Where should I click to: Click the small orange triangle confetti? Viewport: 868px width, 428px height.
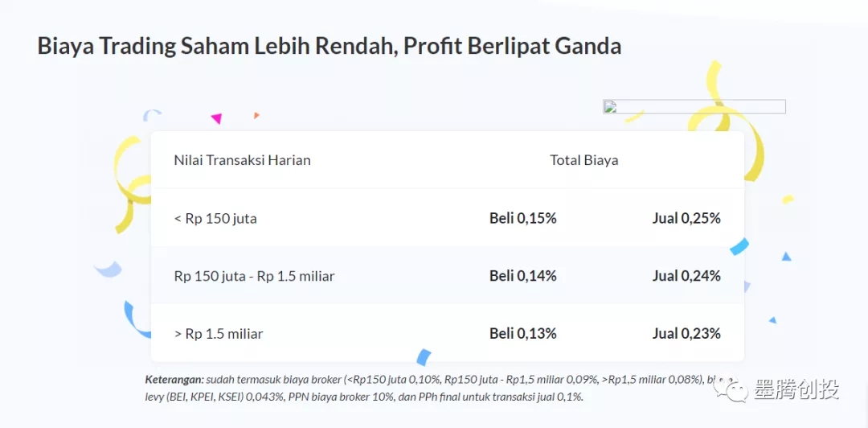[256, 115]
